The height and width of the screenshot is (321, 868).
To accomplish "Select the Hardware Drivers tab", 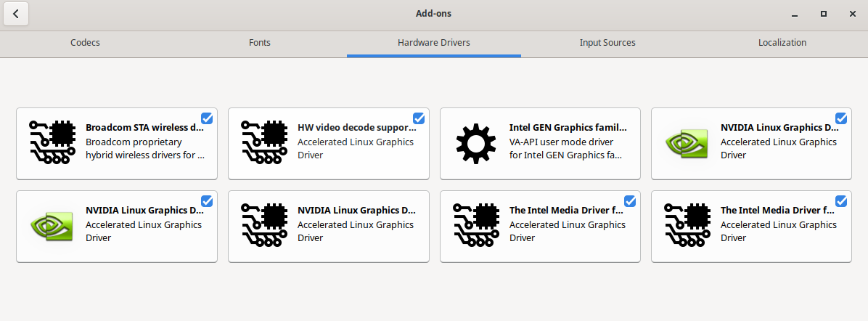I will point(434,43).
